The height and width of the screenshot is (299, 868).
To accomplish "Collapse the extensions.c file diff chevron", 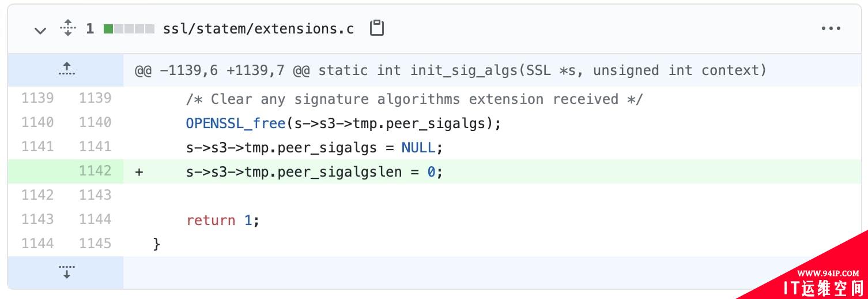I will 40,30.
